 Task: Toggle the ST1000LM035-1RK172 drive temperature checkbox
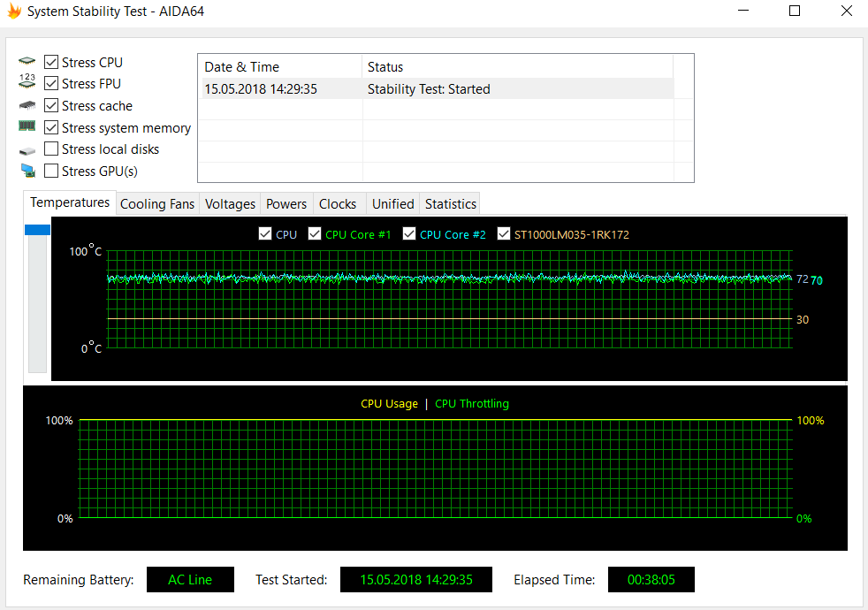click(504, 234)
